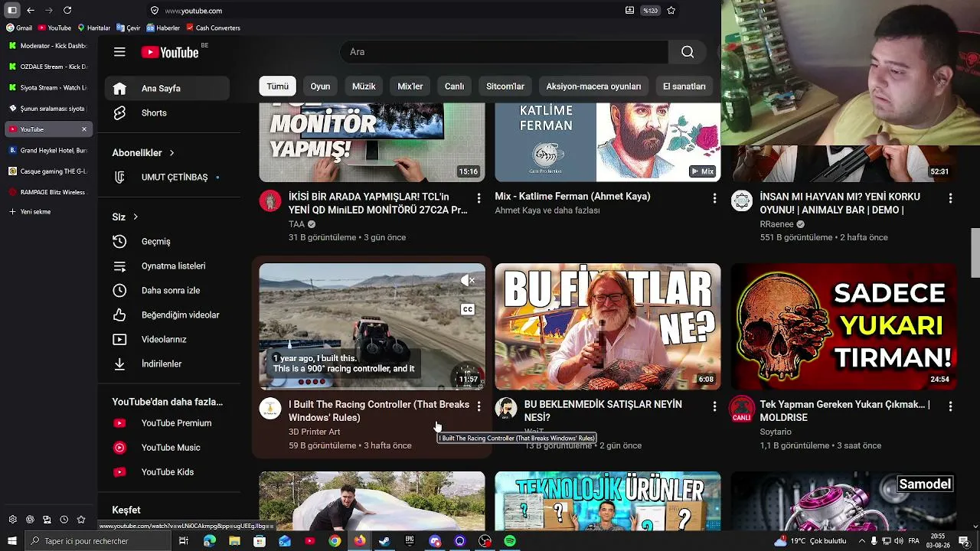The width and height of the screenshot is (980, 551).
Task: Open Videolarınız in the sidebar
Action: click(167, 339)
